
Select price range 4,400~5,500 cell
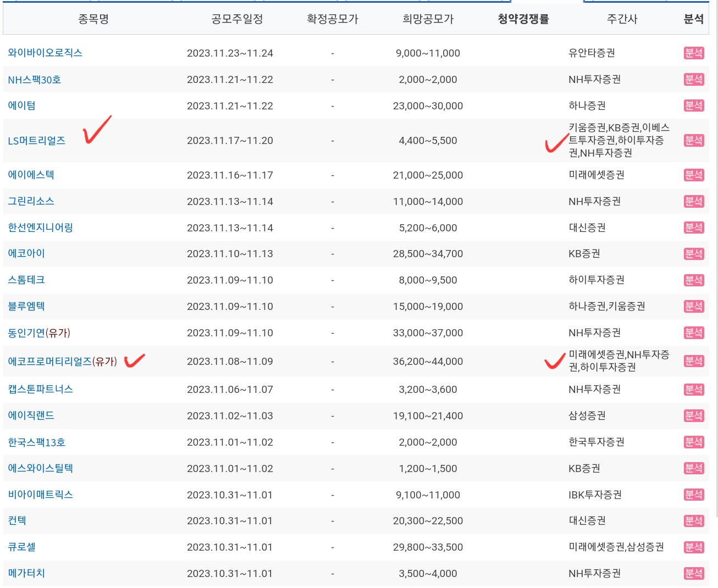428,141
